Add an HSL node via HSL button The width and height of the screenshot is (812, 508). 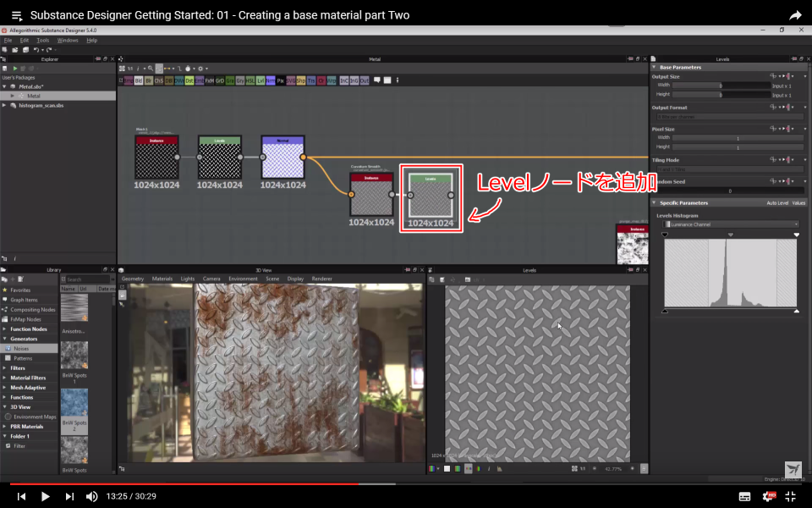(x=250, y=80)
